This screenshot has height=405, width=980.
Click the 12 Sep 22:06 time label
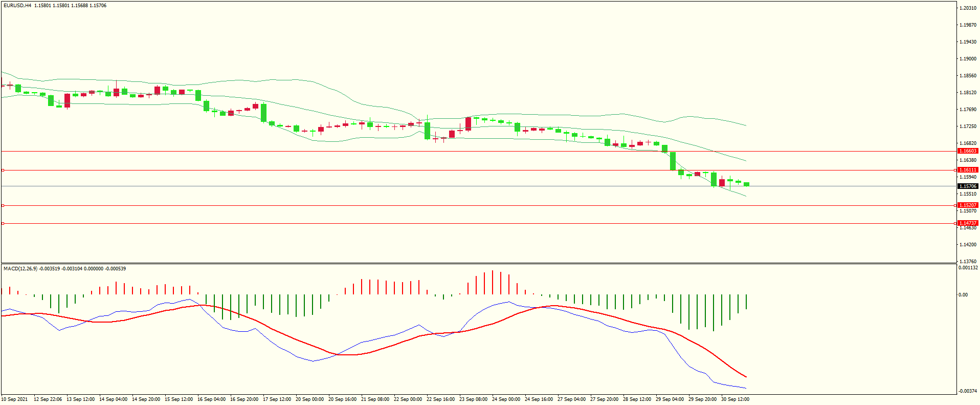(48, 399)
